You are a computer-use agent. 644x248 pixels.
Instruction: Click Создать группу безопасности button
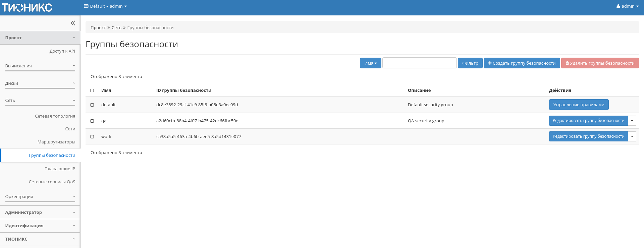tap(522, 63)
